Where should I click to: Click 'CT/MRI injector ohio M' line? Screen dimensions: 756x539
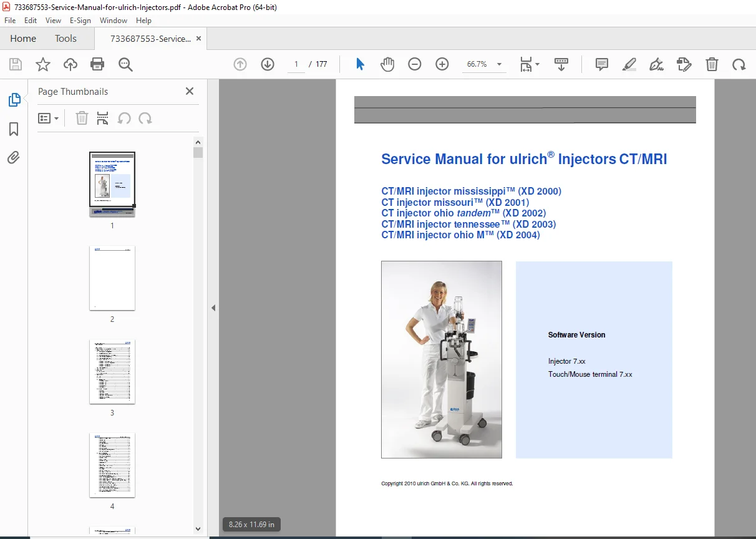(x=460, y=235)
